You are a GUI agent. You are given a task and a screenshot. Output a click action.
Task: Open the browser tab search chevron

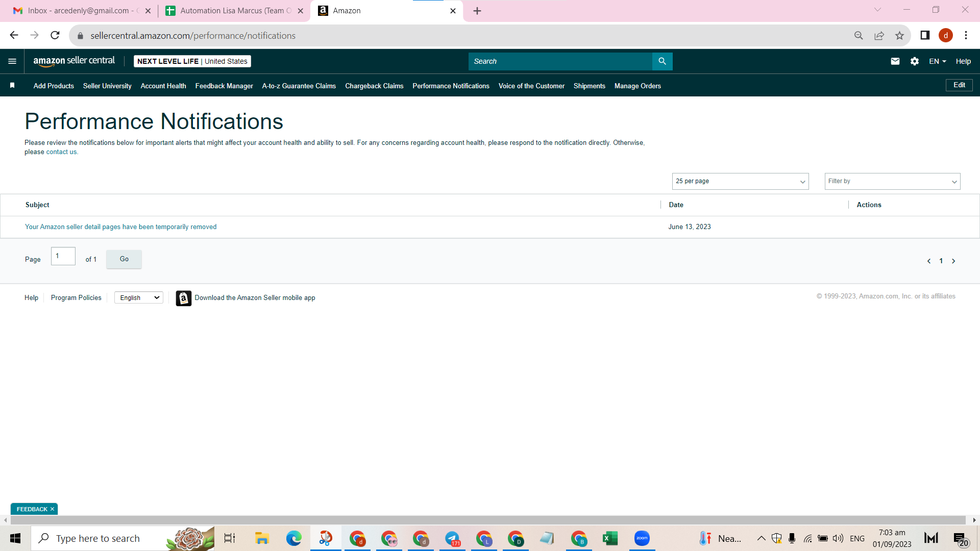pyautogui.click(x=877, y=10)
